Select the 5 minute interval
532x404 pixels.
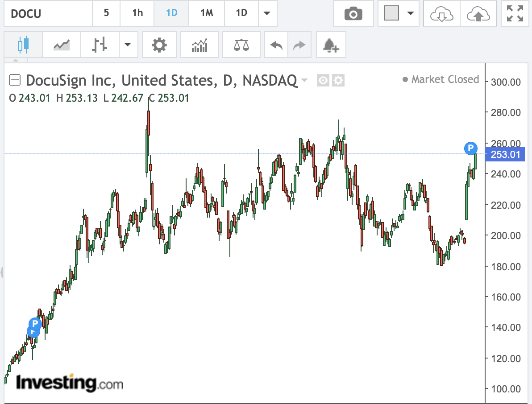[x=106, y=13]
